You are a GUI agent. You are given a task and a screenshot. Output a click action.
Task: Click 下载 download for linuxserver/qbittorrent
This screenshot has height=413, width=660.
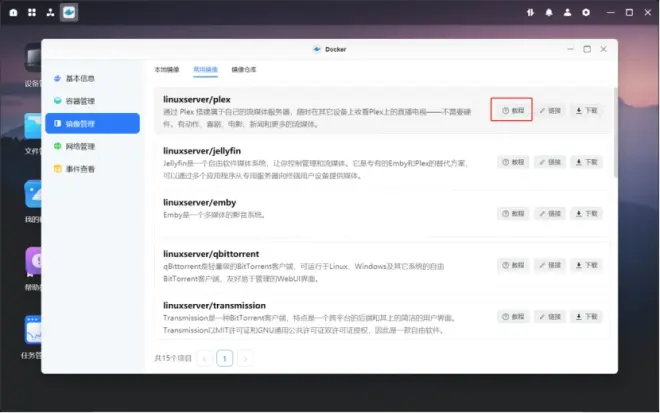587,265
